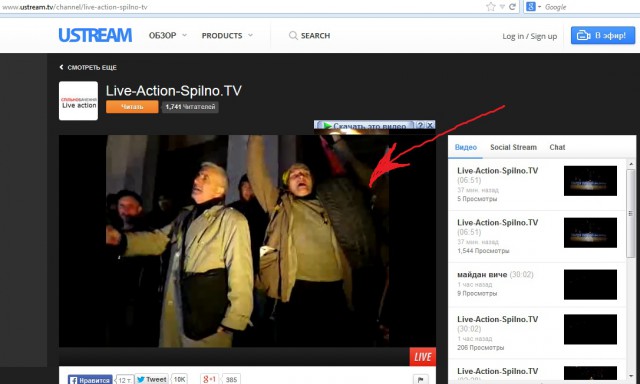Screen dimensions: 640x384
Task: Open thumbnail of video with 1,544 Просмотры
Action: point(590,233)
